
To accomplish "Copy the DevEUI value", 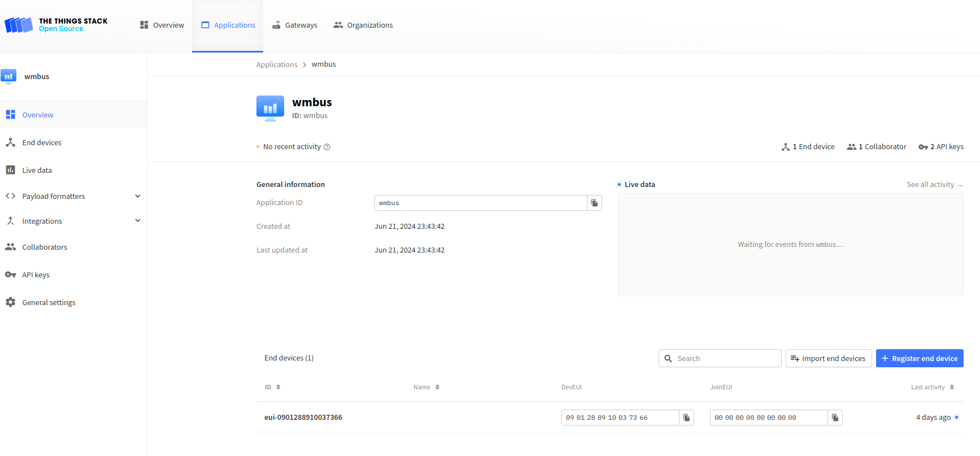I will (686, 418).
